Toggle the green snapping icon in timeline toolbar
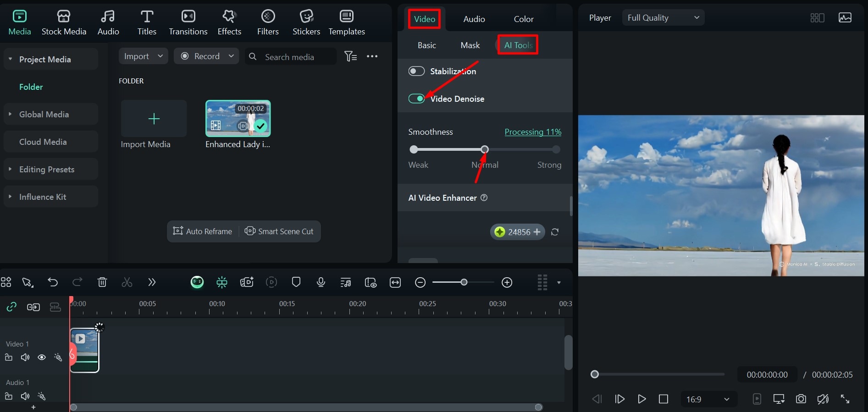 tap(222, 282)
